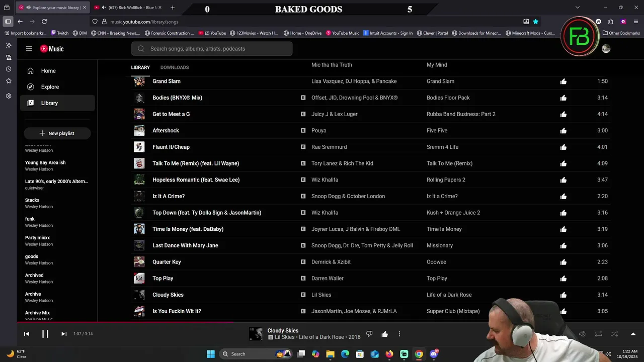Image resolution: width=644 pixels, height=362 pixels.
Task: Open the Archived playlist in sidebar
Action: pos(34,275)
